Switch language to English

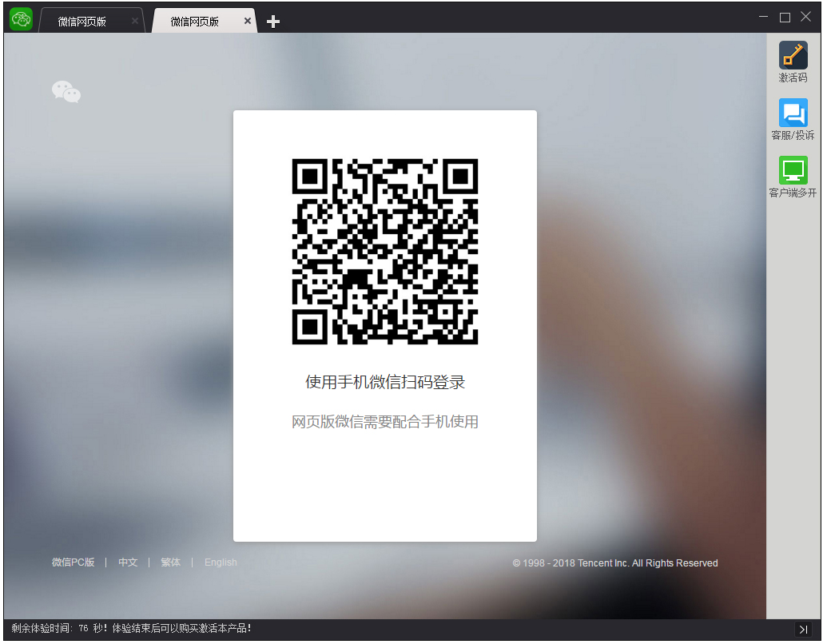point(221,563)
